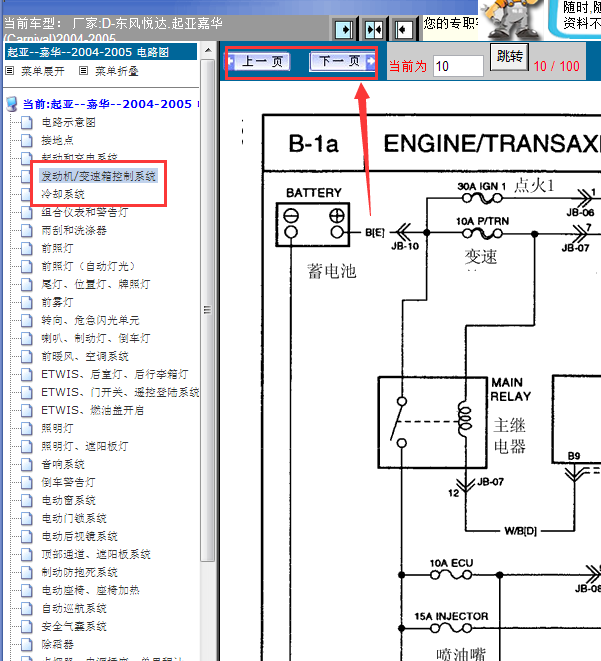Click the W/B[D] wire label

click(521, 531)
